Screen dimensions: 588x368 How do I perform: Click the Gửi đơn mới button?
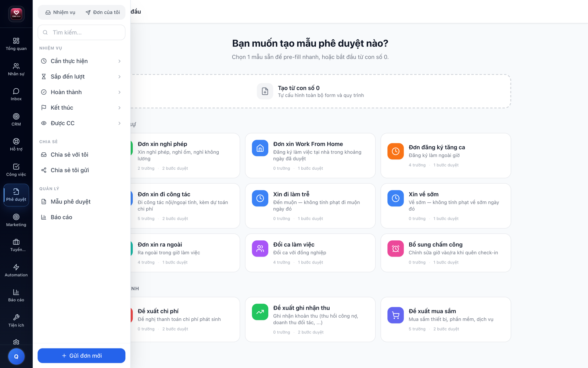click(81, 356)
